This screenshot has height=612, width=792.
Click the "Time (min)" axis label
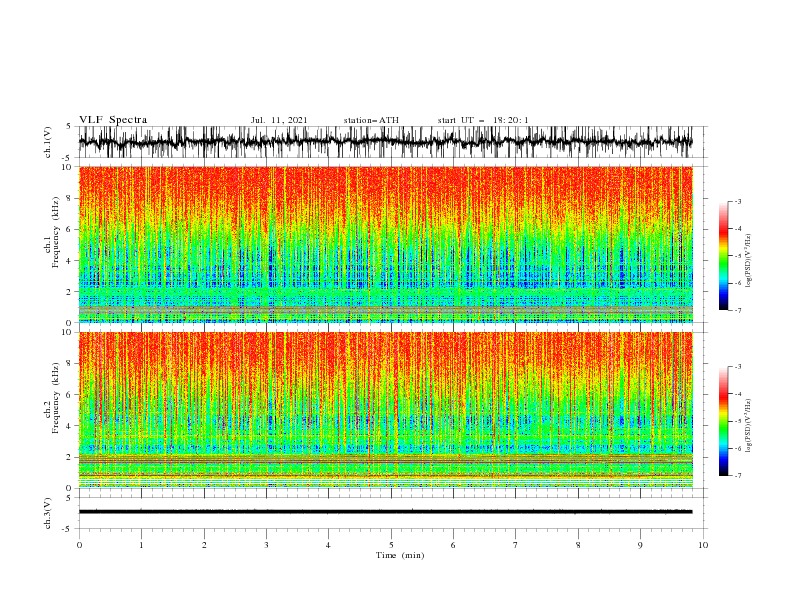pos(400,555)
